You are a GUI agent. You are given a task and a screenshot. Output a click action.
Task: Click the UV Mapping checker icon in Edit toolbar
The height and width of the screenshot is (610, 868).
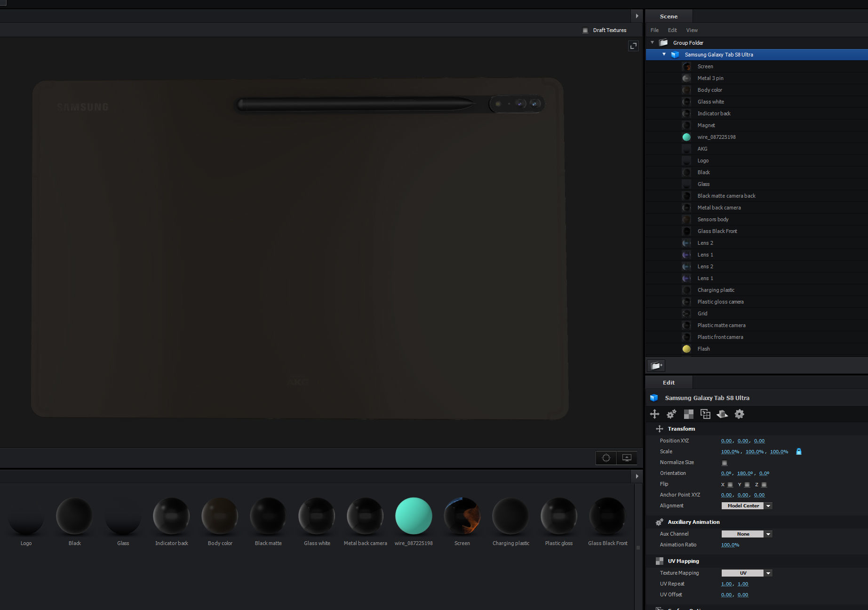688,414
